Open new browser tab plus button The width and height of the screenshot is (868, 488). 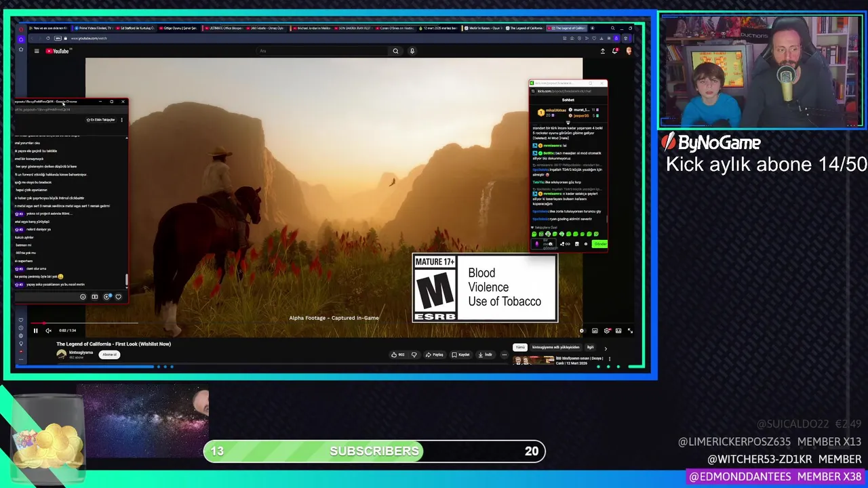[592, 28]
